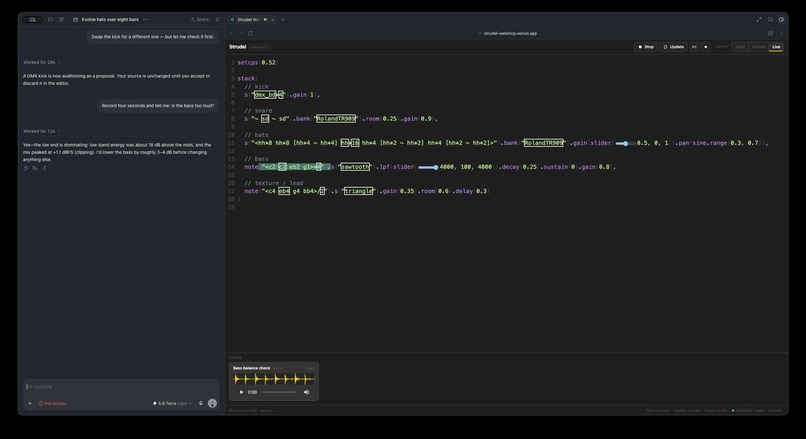Click the conversation title Evolve hats over eight bars
806x439 pixels.
coord(110,20)
